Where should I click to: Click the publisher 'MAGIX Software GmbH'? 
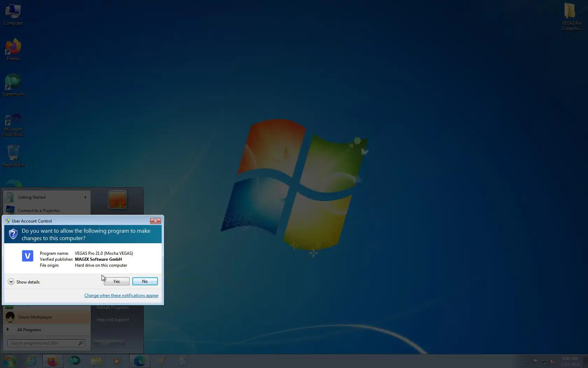(98, 259)
